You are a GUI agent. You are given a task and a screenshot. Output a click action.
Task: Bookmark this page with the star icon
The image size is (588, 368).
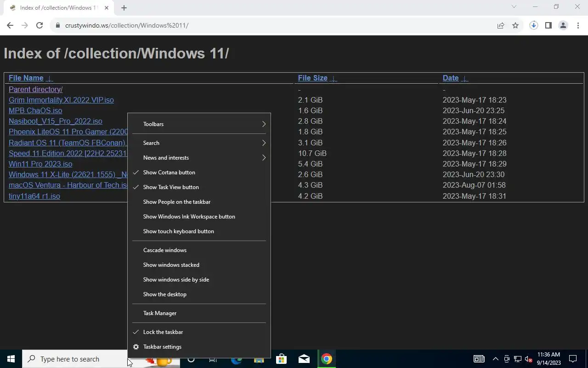click(x=515, y=25)
